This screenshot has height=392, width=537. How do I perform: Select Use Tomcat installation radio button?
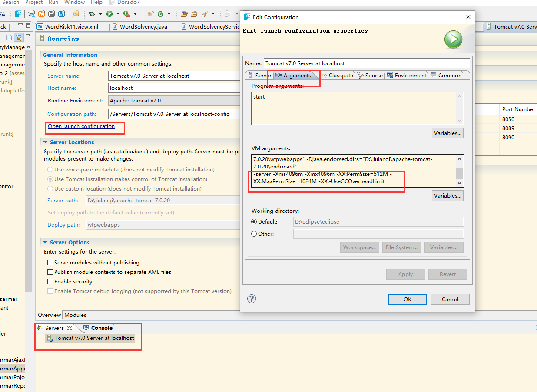50,179
